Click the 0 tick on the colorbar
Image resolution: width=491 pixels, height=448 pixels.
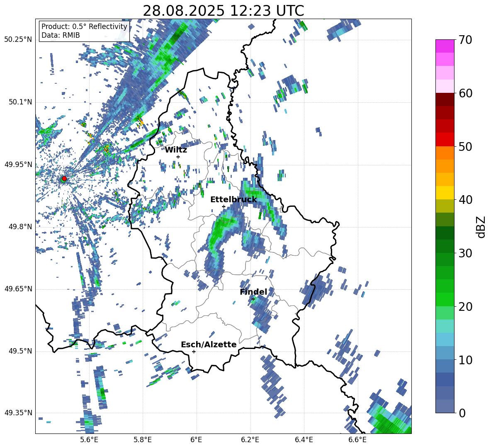coord(462,413)
